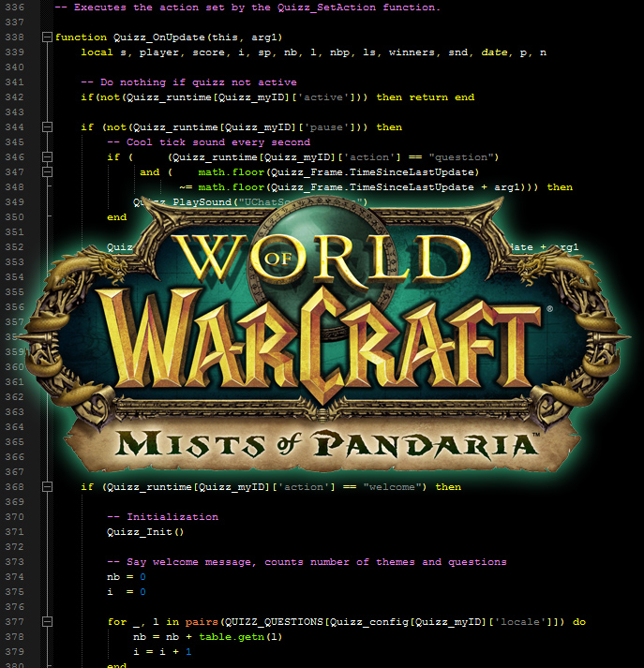Viewport: 644px width, 668px height.
Task: Click 'QUIZZ_QUESTIONS' on line 377
Action: pos(274,622)
